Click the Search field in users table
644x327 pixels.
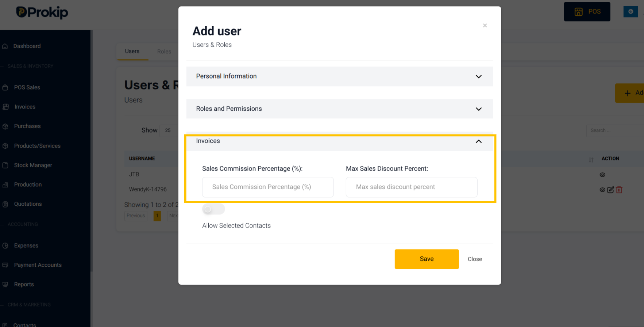pyautogui.click(x=615, y=130)
